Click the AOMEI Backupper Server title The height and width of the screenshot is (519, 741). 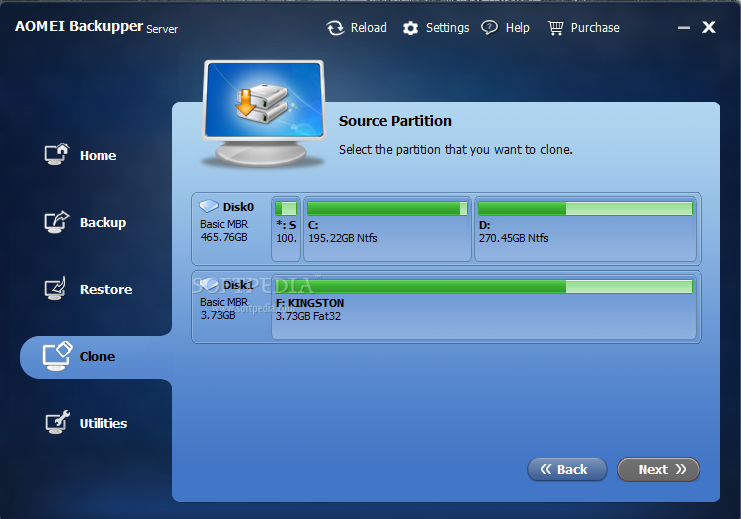(x=96, y=27)
